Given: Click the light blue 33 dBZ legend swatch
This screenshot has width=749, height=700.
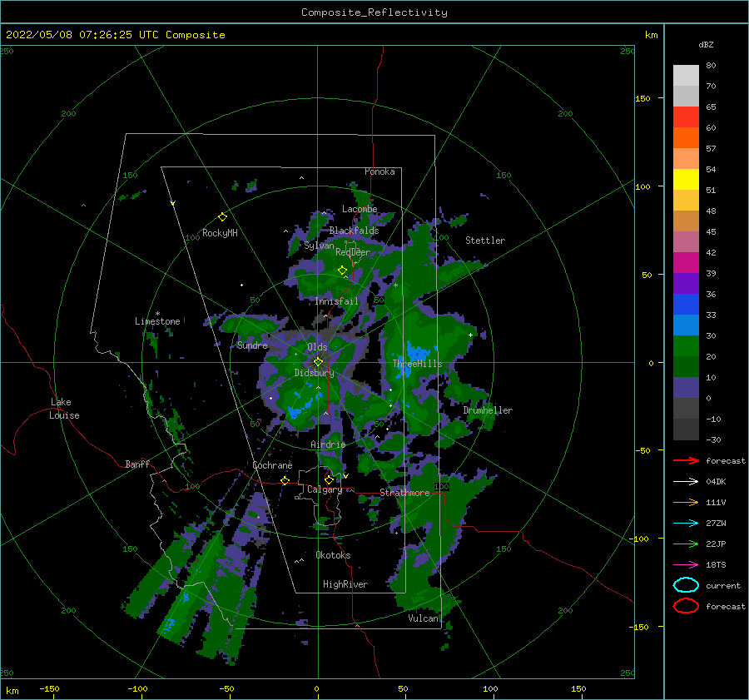Looking at the screenshot, I should (686, 325).
